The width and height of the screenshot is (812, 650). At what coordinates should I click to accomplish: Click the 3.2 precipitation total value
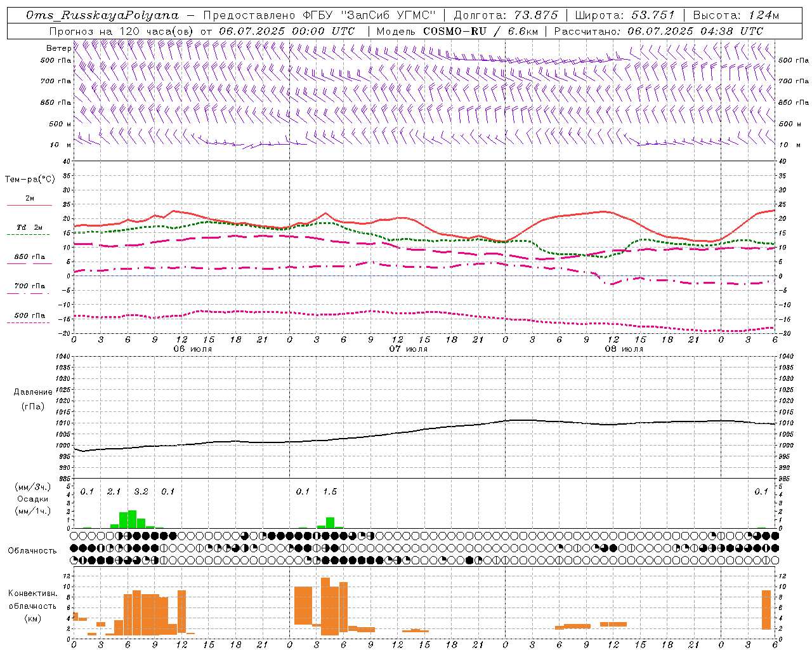coord(141,492)
